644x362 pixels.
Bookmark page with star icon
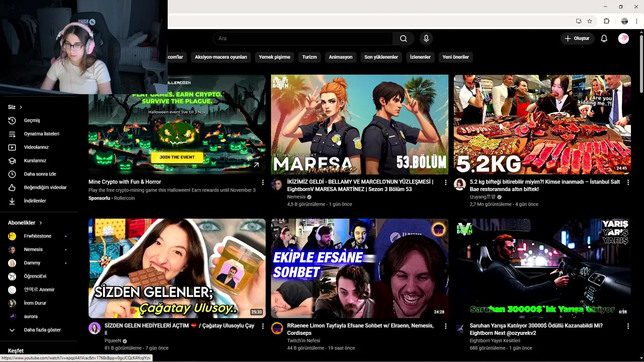point(590,21)
